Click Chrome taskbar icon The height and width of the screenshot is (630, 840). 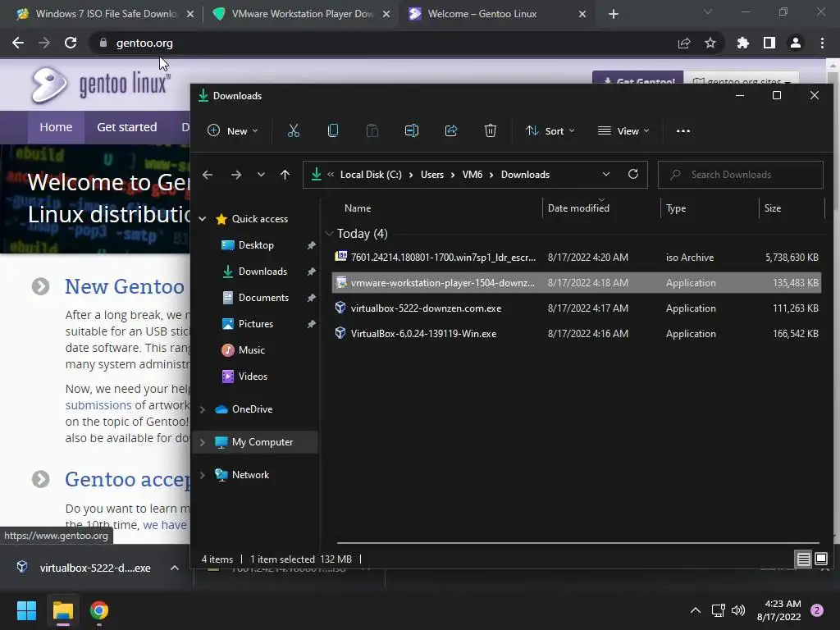pyautogui.click(x=99, y=610)
